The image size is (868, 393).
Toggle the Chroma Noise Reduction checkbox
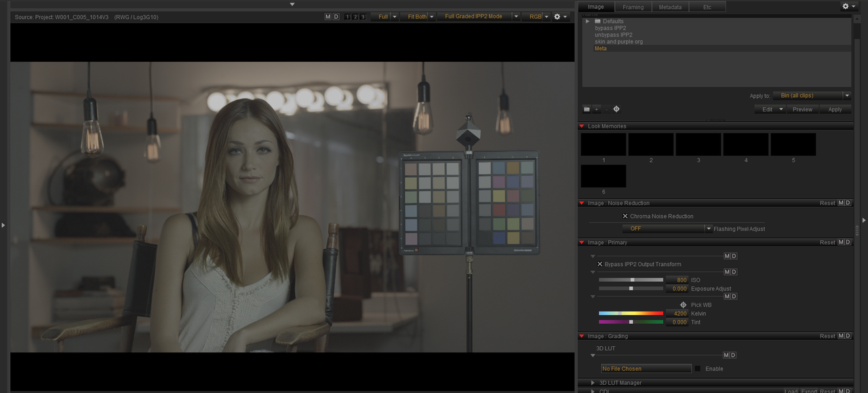pos(625,217)
